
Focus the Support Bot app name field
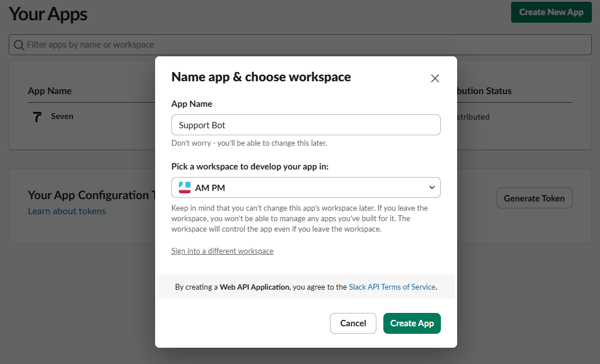(x=306, y=125)
